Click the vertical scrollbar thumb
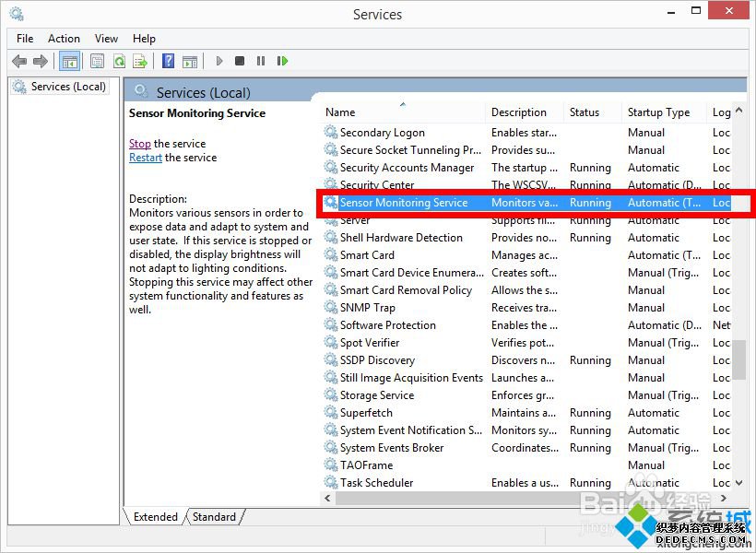 (x=738, y=360)
